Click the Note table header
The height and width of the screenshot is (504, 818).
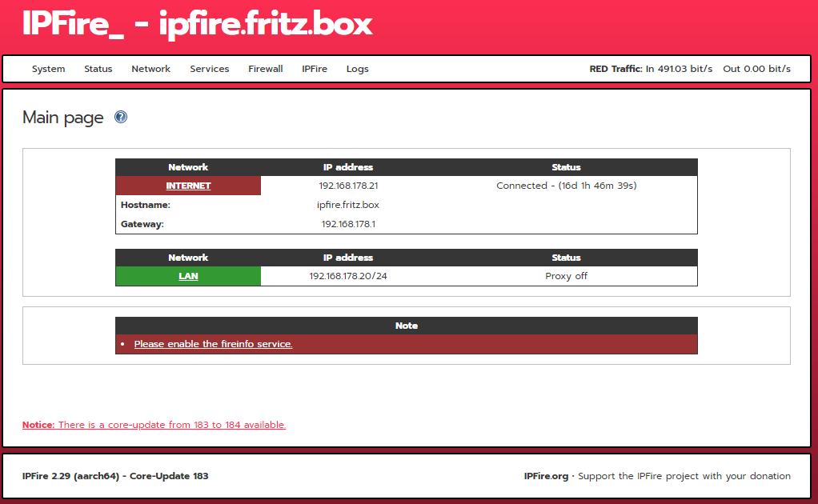pos(407,326)
